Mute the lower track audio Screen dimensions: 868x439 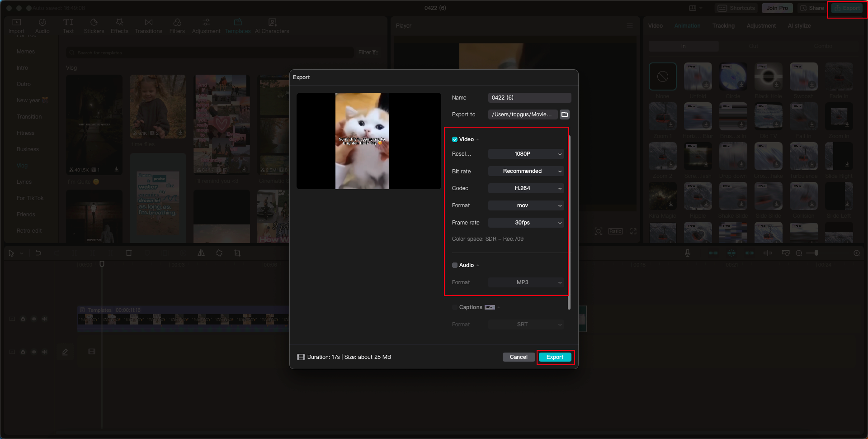[x=45, y=352]
